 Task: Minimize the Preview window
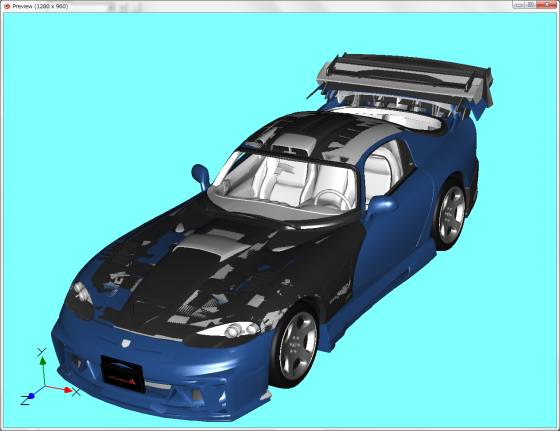[519, 5]
